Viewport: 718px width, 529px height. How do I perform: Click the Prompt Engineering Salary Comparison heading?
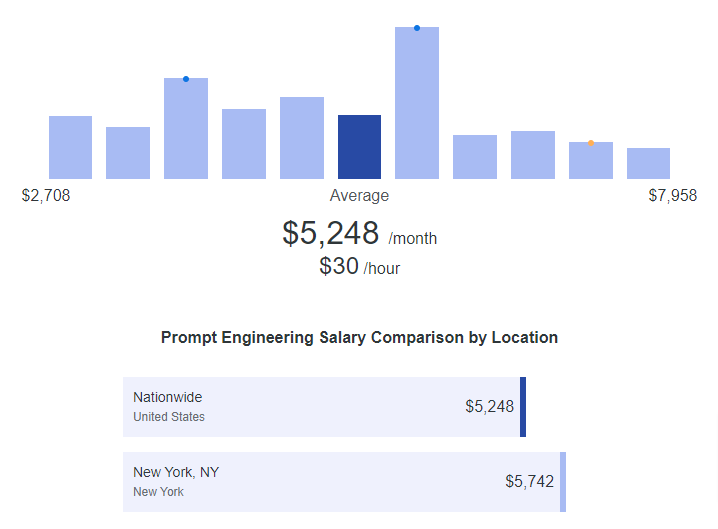[x=359, y=338]
